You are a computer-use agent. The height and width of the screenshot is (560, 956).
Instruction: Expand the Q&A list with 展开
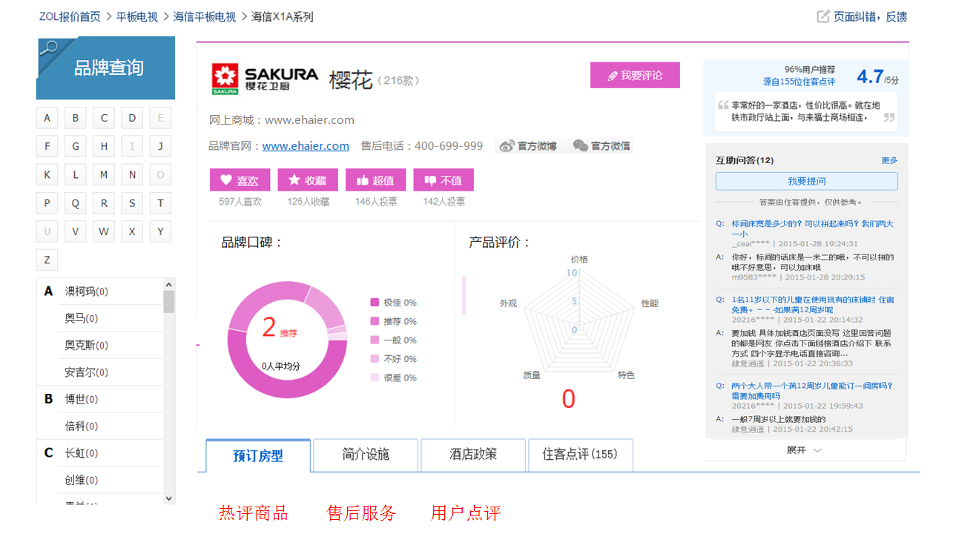point(805,450)
